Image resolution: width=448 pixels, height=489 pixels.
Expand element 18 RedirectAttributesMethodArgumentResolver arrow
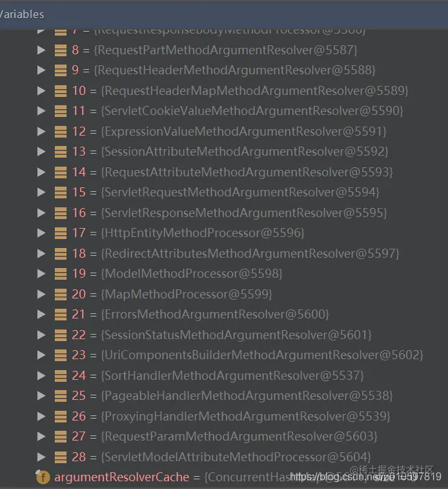41,254
